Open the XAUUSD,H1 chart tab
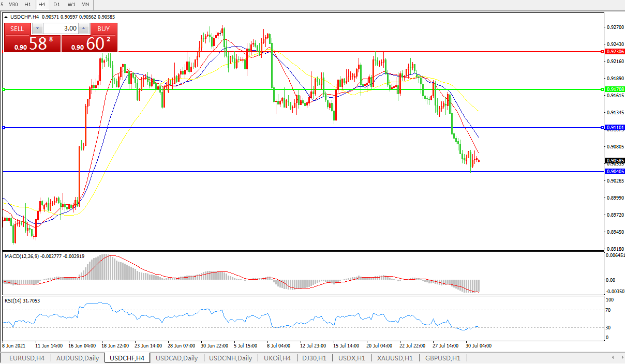The width and height of the screenshot is (625, 364). click(x=395, y=358)
